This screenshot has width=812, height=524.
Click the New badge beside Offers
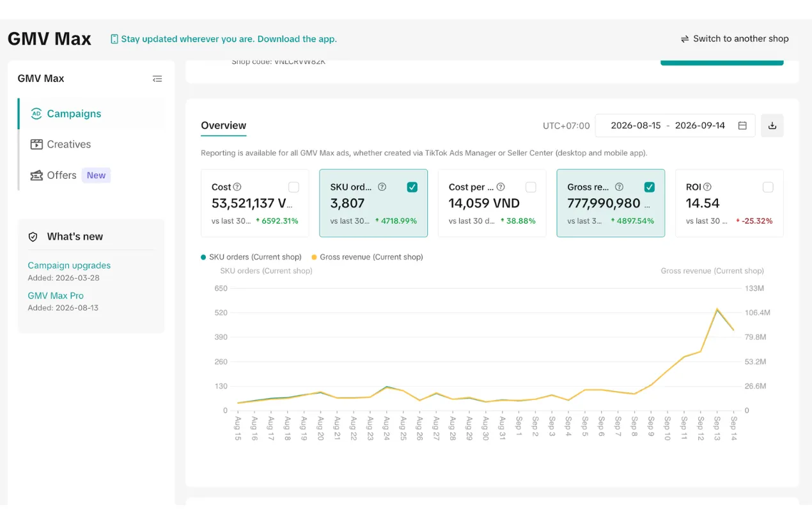click(x=96, y=175)
